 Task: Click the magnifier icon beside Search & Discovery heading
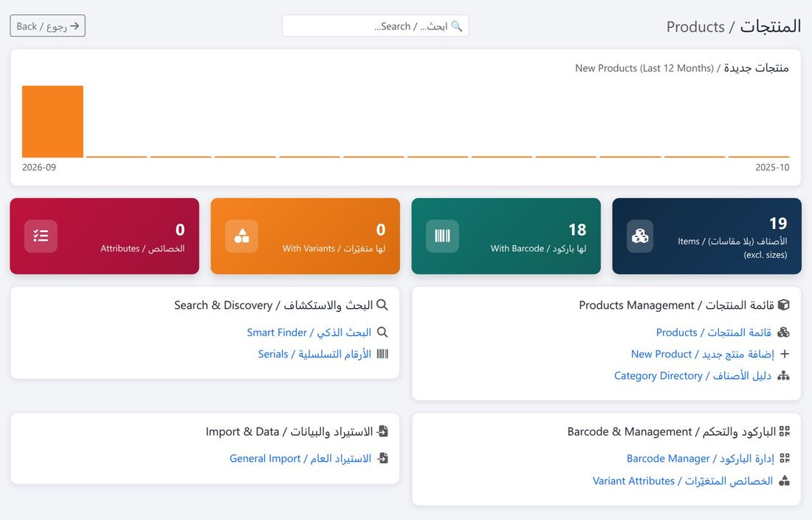point(382,304)
